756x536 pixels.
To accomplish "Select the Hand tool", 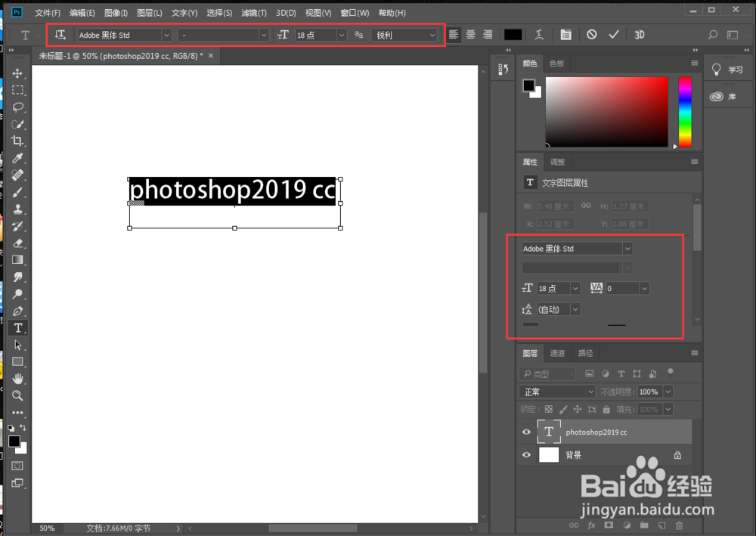I will pos(17,379).
